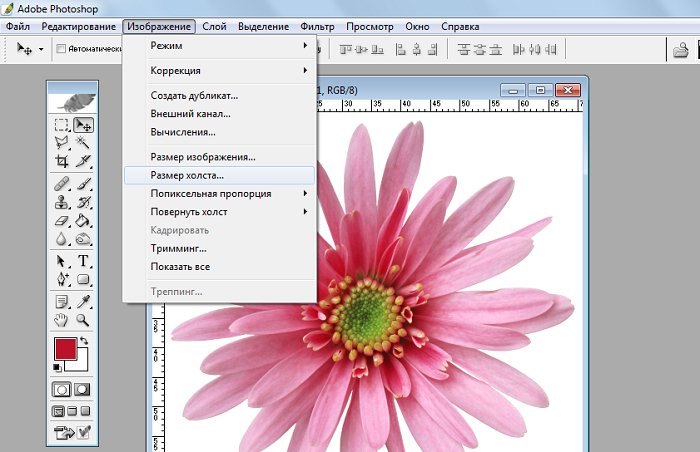The height and width of the screenshot is (452, 700).
Task: Select the Path Selection arrow tool
Action: [x=62, y=261]
